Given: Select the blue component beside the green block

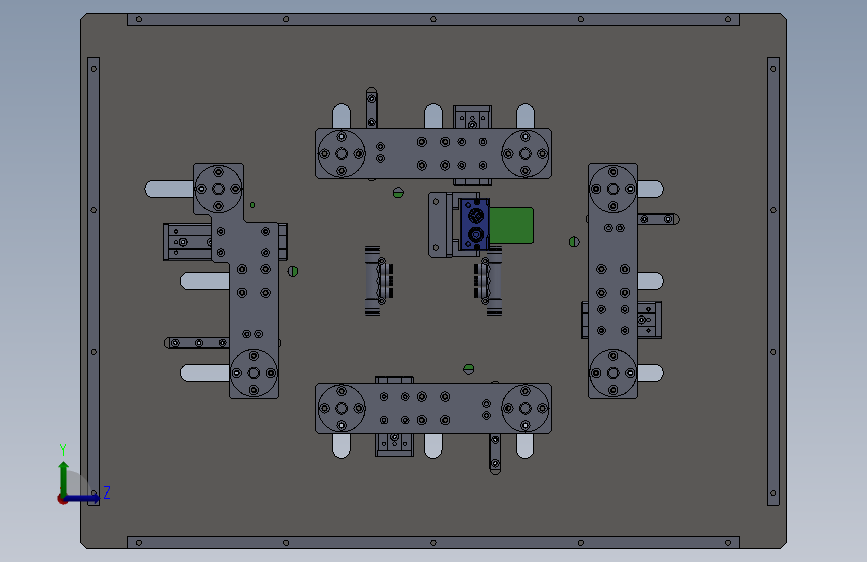Looking at the screenshot, I should pos(474,225).
